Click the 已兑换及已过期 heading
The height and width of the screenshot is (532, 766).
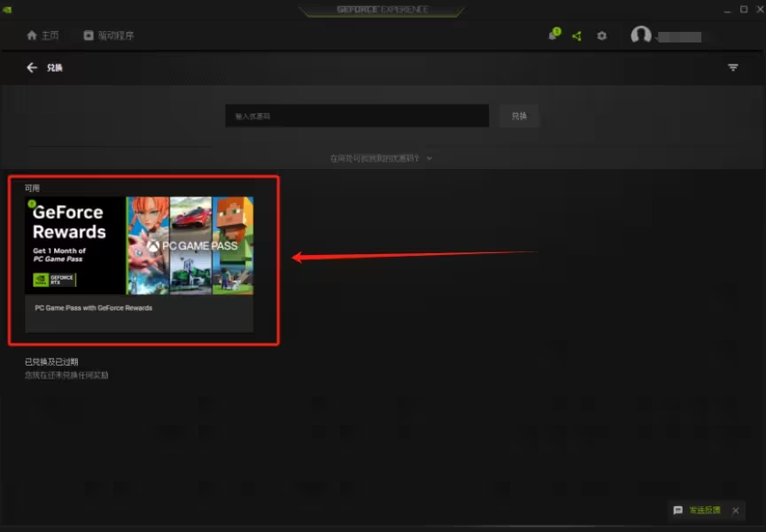coord(51,361)
